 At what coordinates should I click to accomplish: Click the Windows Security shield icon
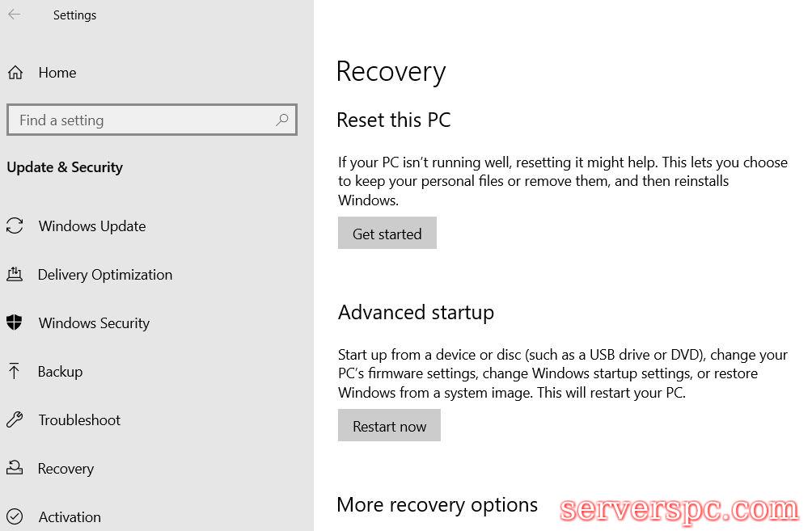point(15,323)
